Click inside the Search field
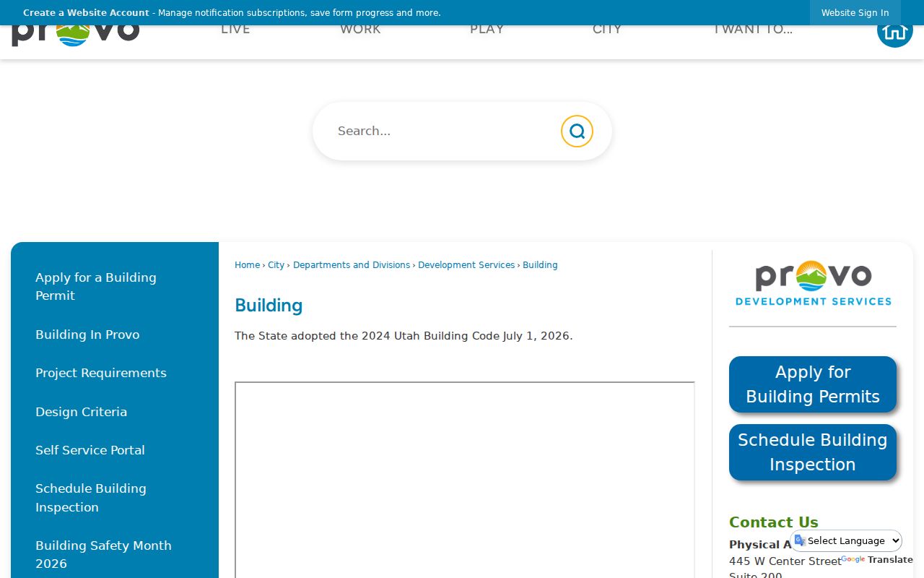 coord(444,131)
